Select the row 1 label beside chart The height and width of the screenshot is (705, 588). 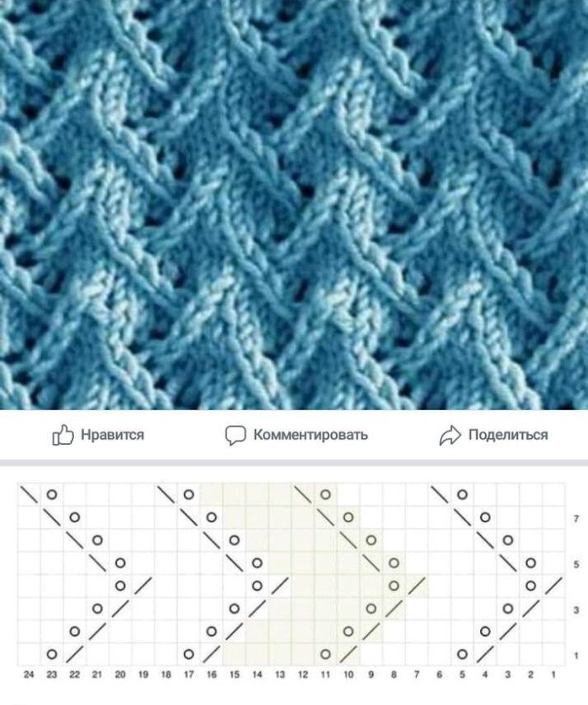[x=576, y=656]
